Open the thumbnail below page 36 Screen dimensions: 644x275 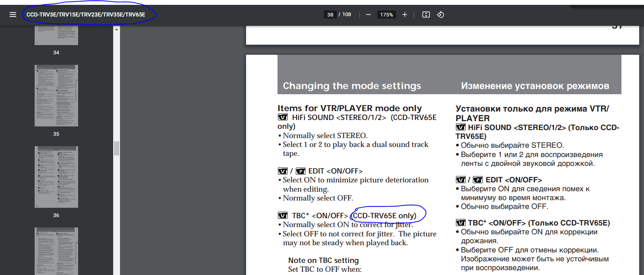(56, 251)
